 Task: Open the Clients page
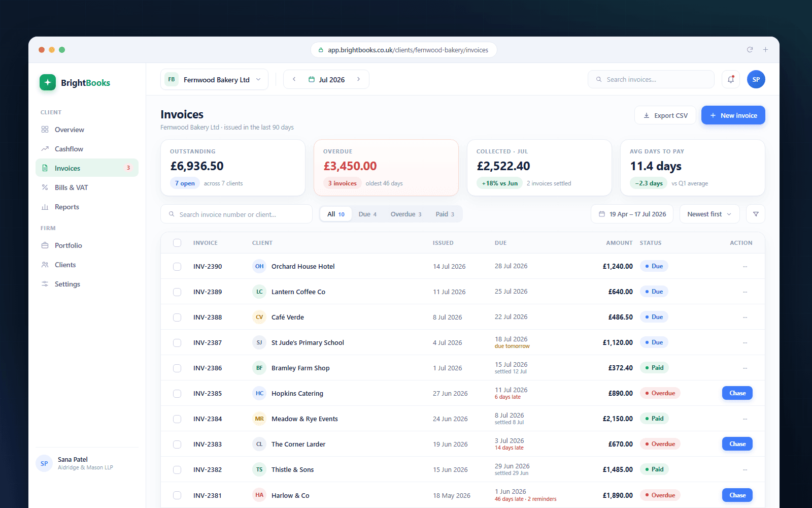[x=87, y=265]
